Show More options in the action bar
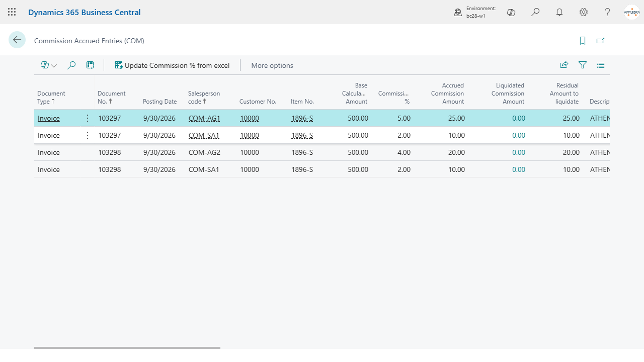The width and height of the screenshot is (644, 362). click(272, 65)
